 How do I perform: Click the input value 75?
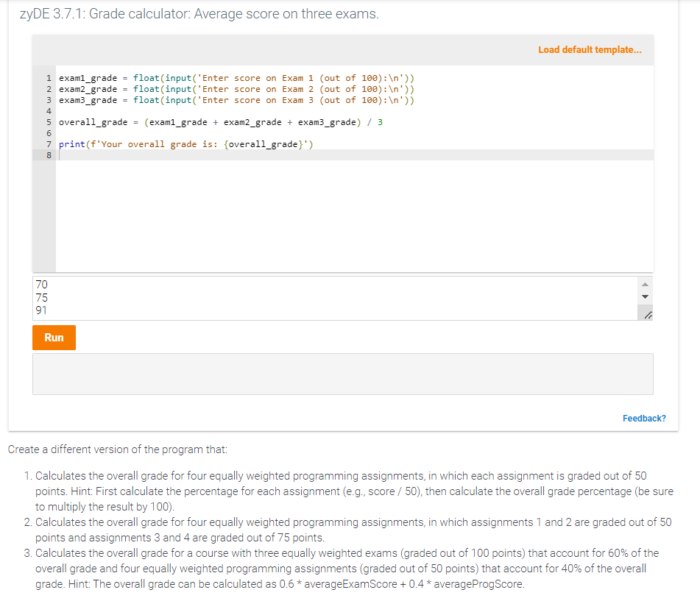(41, 297)
